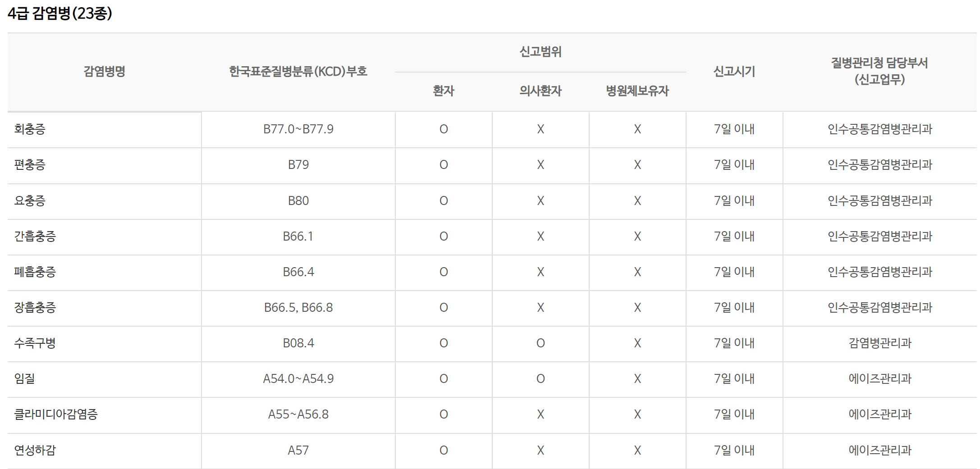
Task: Click the 의사환자 sub-header
Action: [540, 91]
